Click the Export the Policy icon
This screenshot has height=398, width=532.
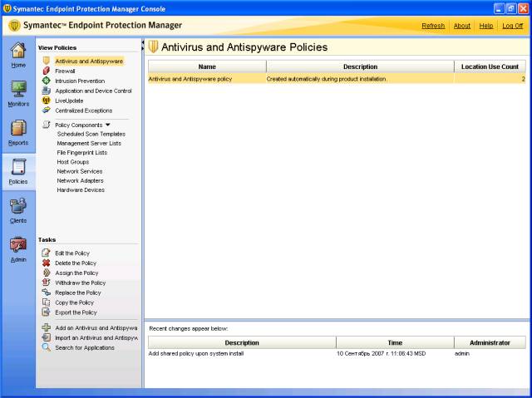47,312
